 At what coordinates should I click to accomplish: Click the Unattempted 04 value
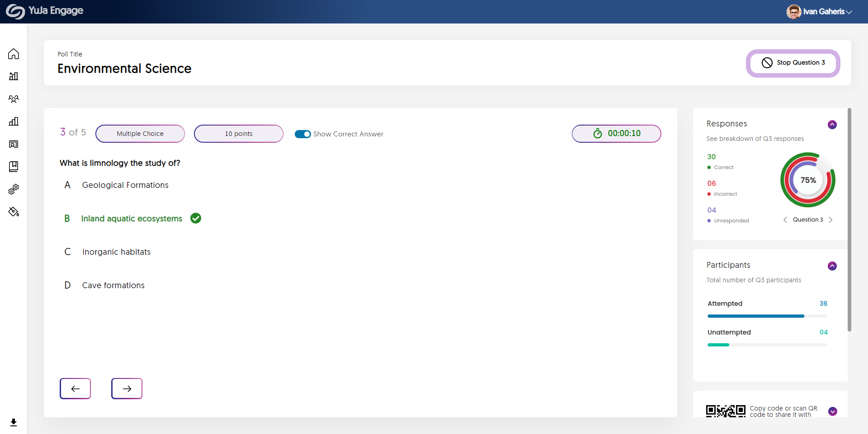(x=823, y=332)
